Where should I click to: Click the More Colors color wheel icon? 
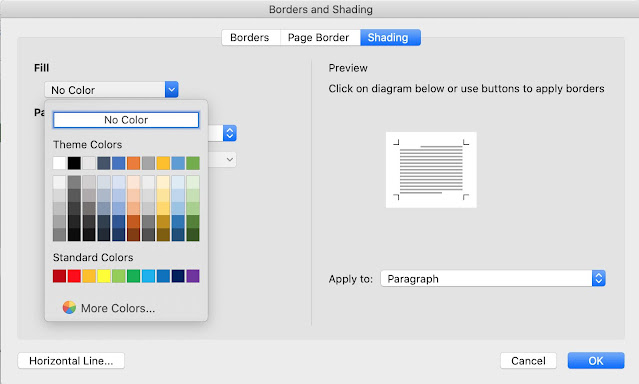pos(69,307)
